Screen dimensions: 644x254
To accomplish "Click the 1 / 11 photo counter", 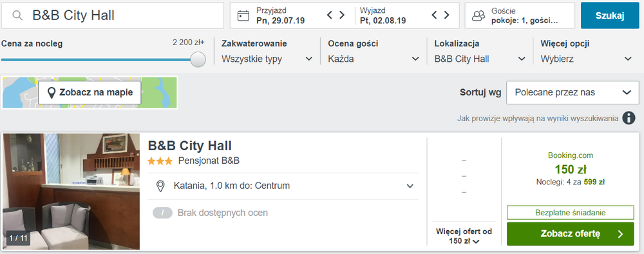I will (x=18, y=238).
